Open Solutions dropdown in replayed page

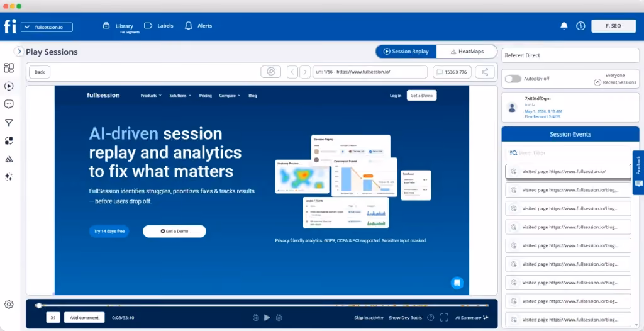coord(180,96)
